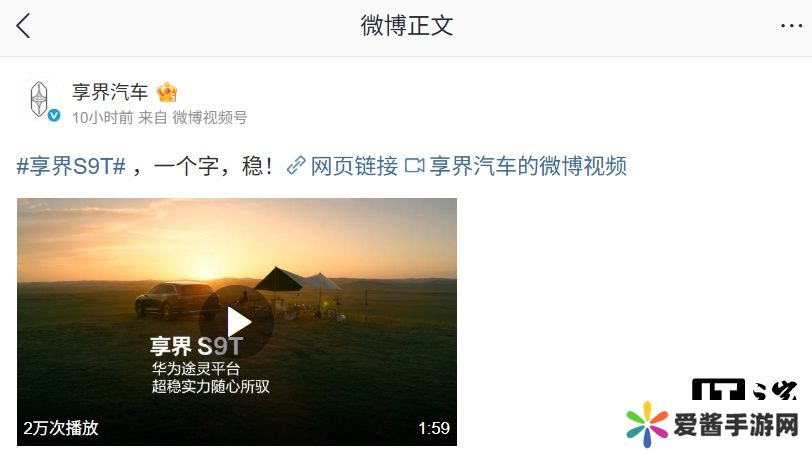Image resolution: width=812 pixels, height=450 pixels.
Task: Click the 10小时前 post timestamp
Action: pyautogui.click(x=103, y=118)
